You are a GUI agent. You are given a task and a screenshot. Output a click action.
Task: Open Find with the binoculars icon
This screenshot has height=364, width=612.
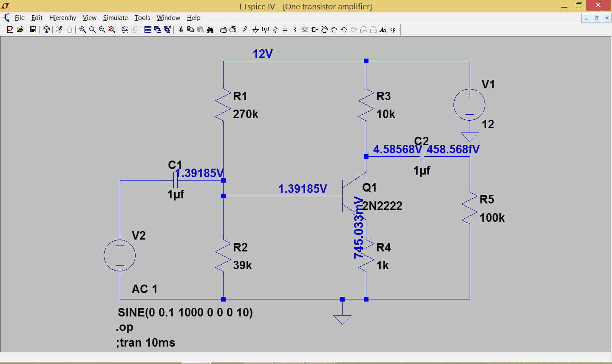(210, 30)
